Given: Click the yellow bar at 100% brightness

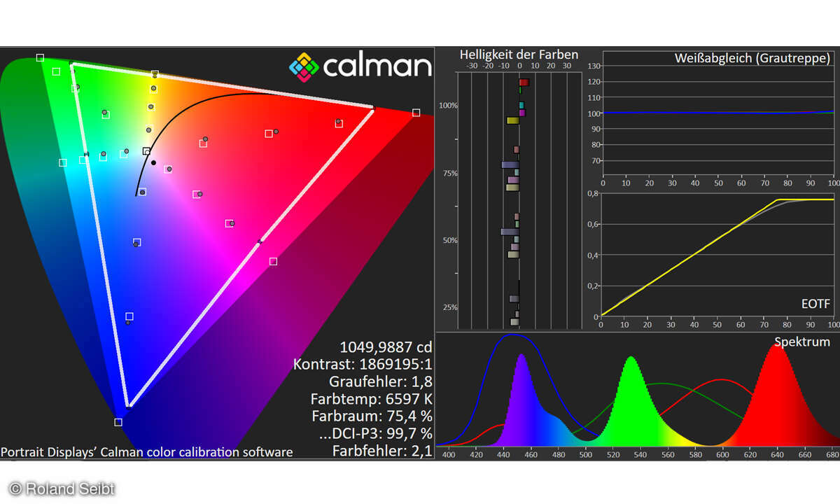Looking at the screenshot, I should click(512, 120).
